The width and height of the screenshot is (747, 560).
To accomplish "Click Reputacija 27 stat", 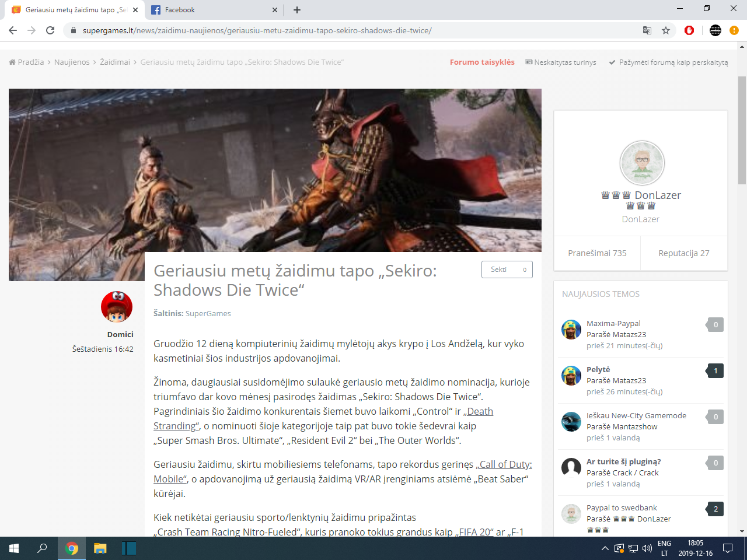I will click(684, 253).
